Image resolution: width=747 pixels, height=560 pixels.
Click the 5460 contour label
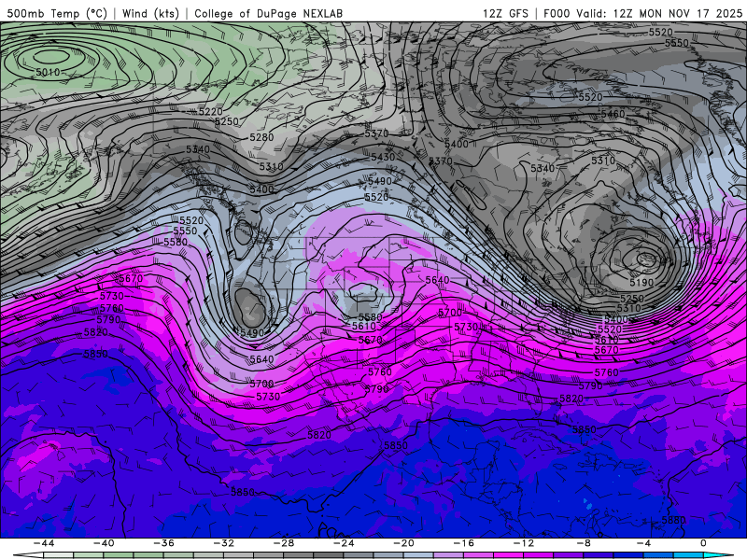613,114
